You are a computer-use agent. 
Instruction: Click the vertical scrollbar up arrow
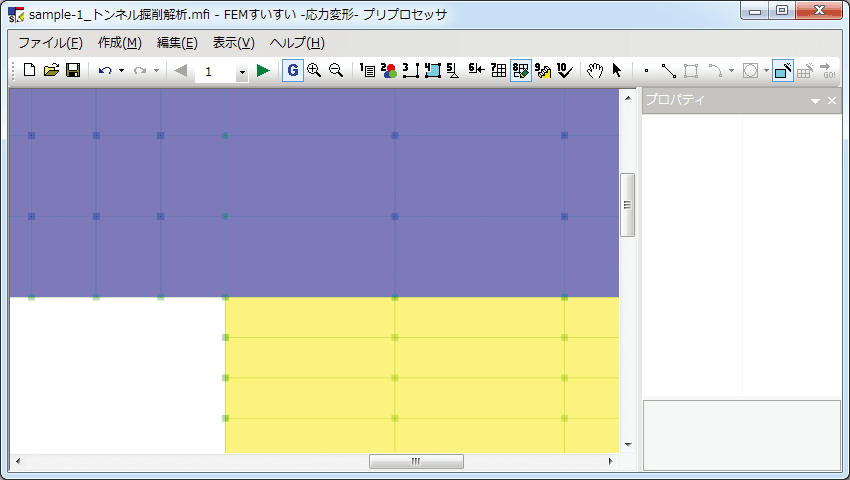(x=627, y=98)
